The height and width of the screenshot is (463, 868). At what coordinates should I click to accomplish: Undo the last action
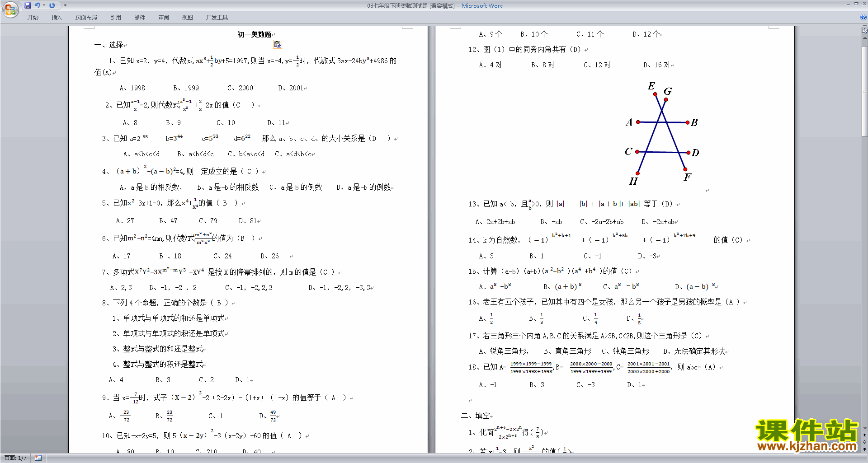(38, 5)
